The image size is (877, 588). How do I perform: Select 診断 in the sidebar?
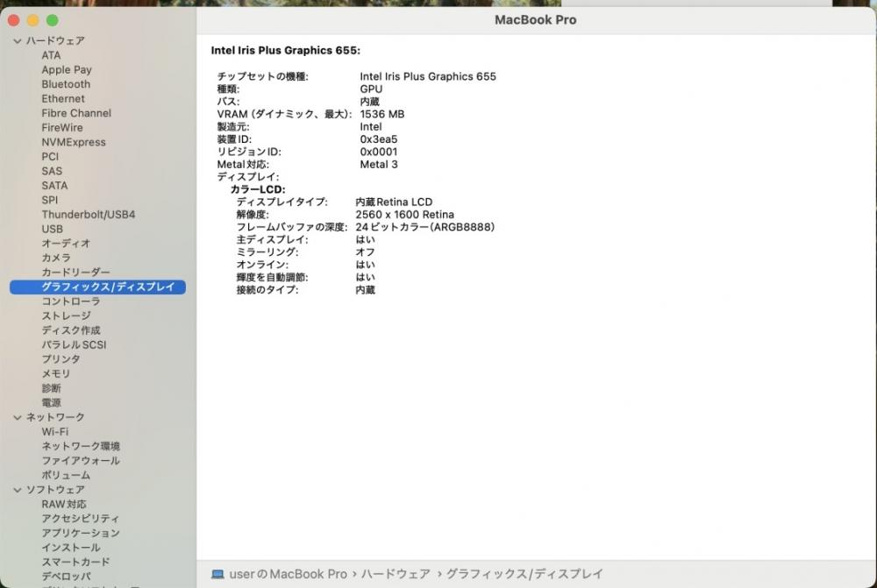click(51, 388)
